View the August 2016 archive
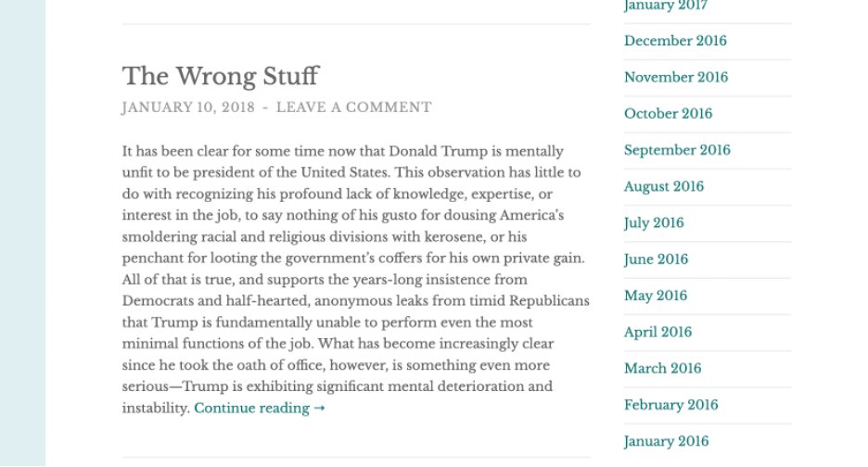This screenshot has height=467, width=868. [663, 186]
